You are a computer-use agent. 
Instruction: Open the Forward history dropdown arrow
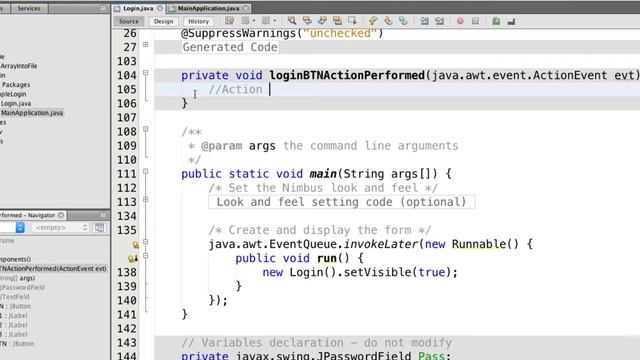point(274,21)
